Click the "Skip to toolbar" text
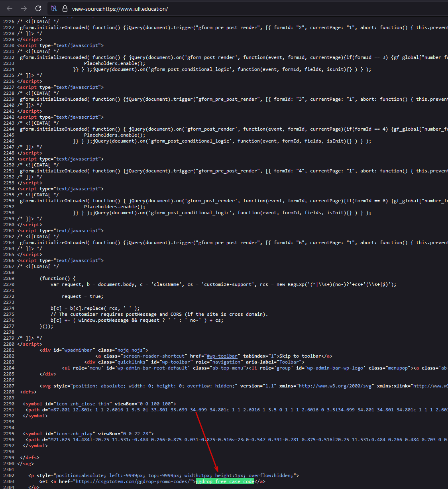448x489 pixels. click(x=301, y=356)
